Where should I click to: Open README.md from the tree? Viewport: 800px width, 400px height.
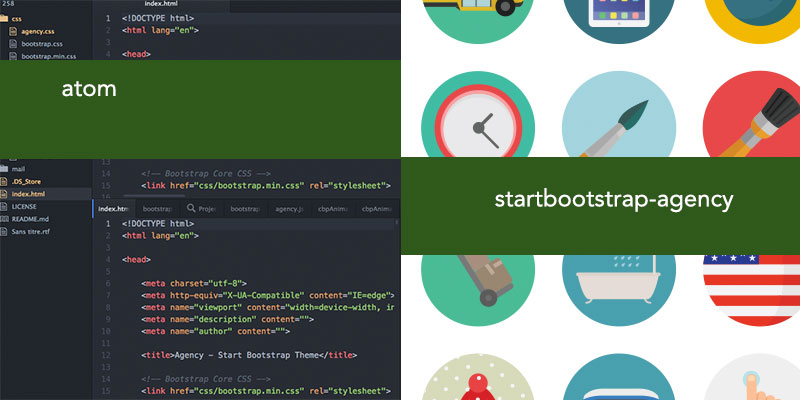click(30, 219)
